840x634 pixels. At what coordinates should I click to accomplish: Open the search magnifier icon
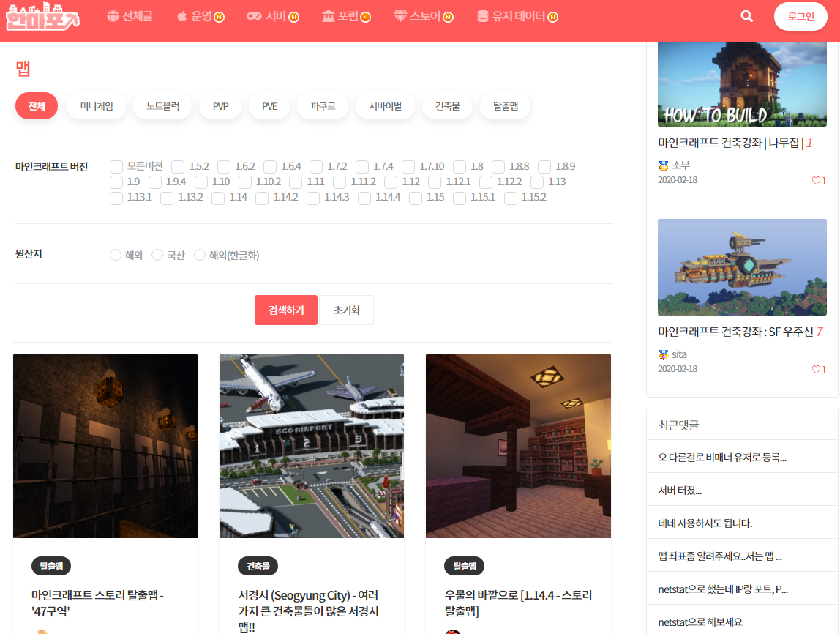tap(746, 17)
